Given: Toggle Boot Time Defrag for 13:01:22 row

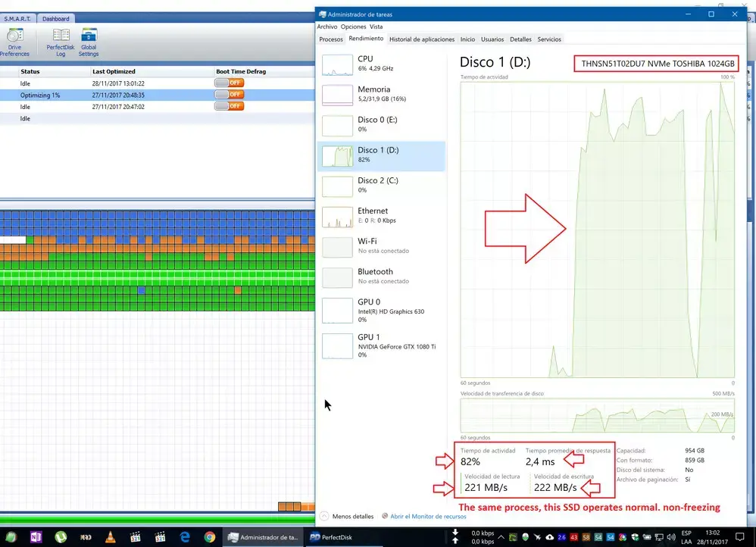Looking at the screenshot, I should coord(230,83).
